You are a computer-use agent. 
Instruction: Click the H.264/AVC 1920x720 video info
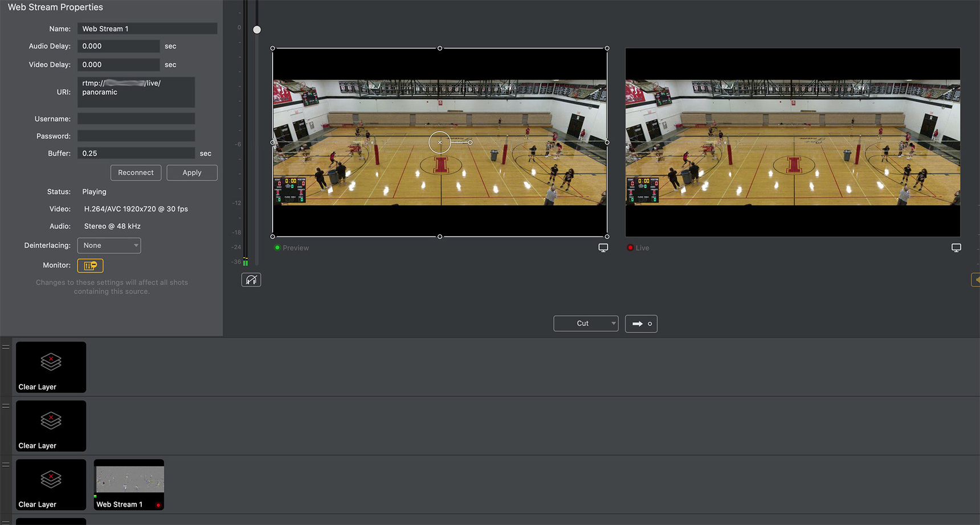click(136, 209)
